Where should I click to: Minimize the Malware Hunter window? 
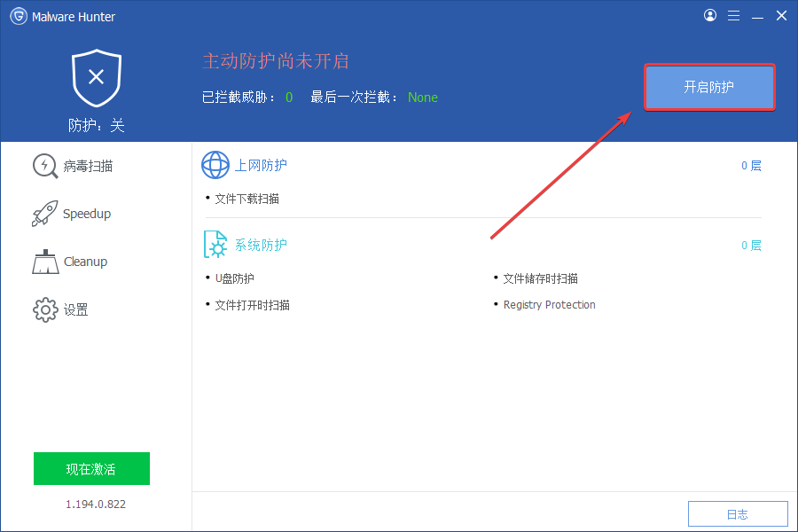click(x=757, y=18)
